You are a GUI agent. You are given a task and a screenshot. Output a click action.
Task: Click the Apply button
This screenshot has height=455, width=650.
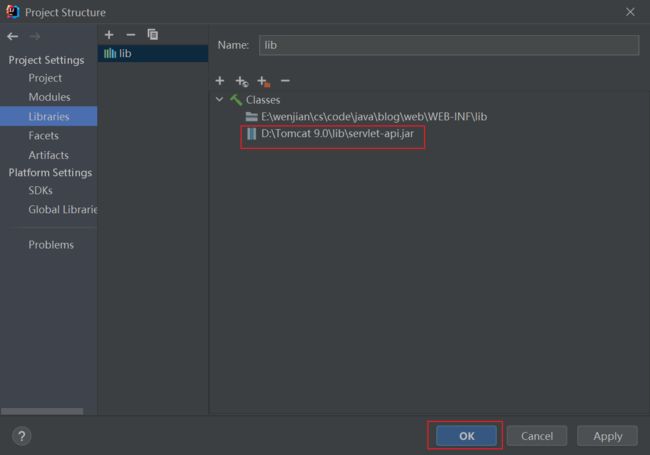click(607, 436)
